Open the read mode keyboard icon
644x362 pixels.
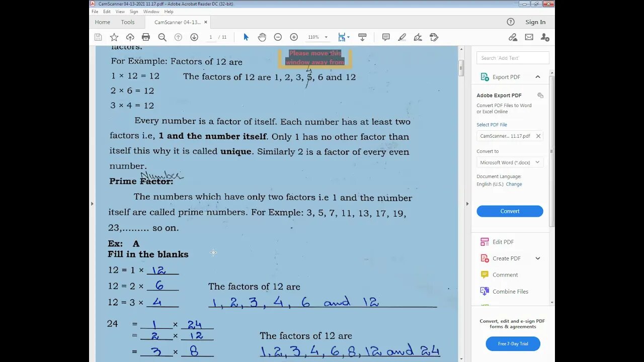[x=362, y=37]
